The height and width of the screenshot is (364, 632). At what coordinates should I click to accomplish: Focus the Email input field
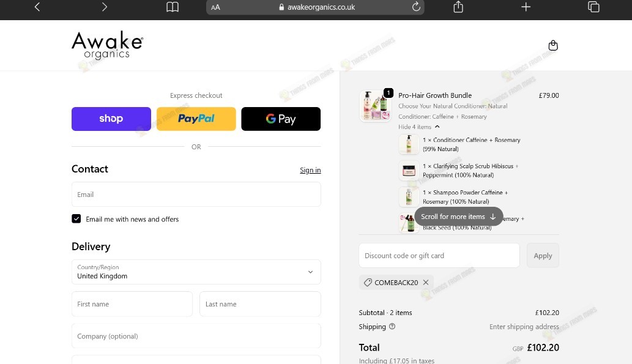point(196,195)
